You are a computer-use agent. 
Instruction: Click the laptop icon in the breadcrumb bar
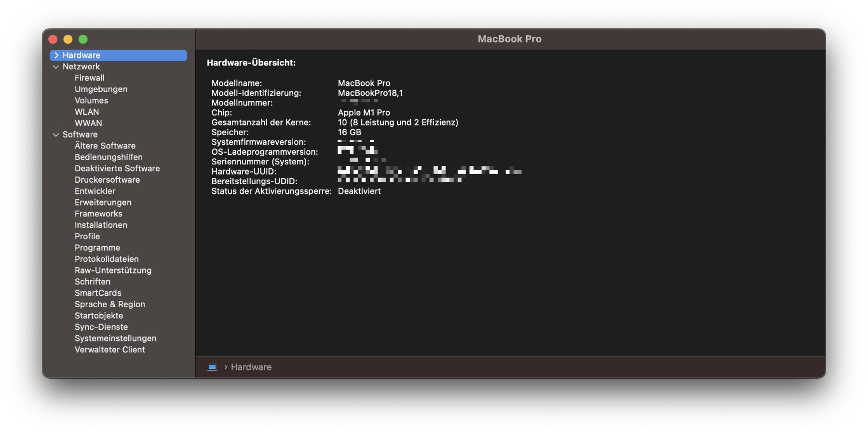[x=212, y=367]
